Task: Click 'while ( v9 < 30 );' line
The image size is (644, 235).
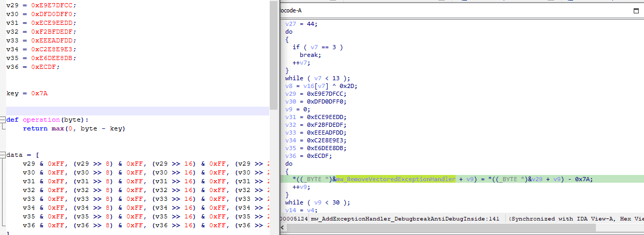Action: (x=317, y=202)
